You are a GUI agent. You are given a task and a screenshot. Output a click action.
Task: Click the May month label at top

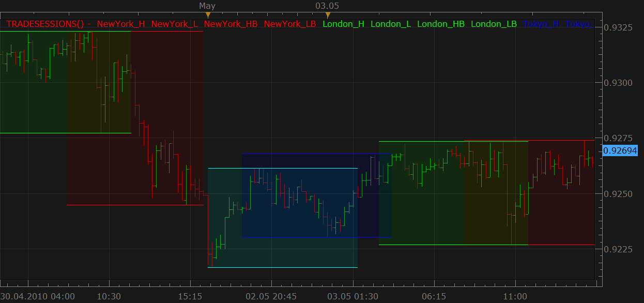point(207,6)
